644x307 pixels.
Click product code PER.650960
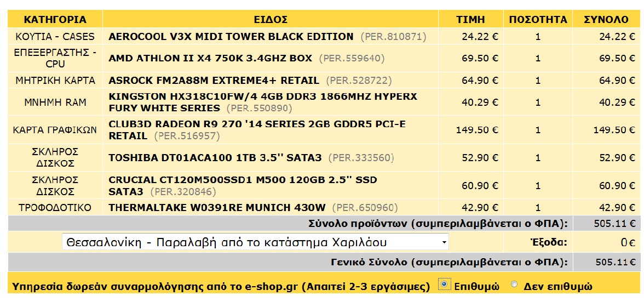365,208
